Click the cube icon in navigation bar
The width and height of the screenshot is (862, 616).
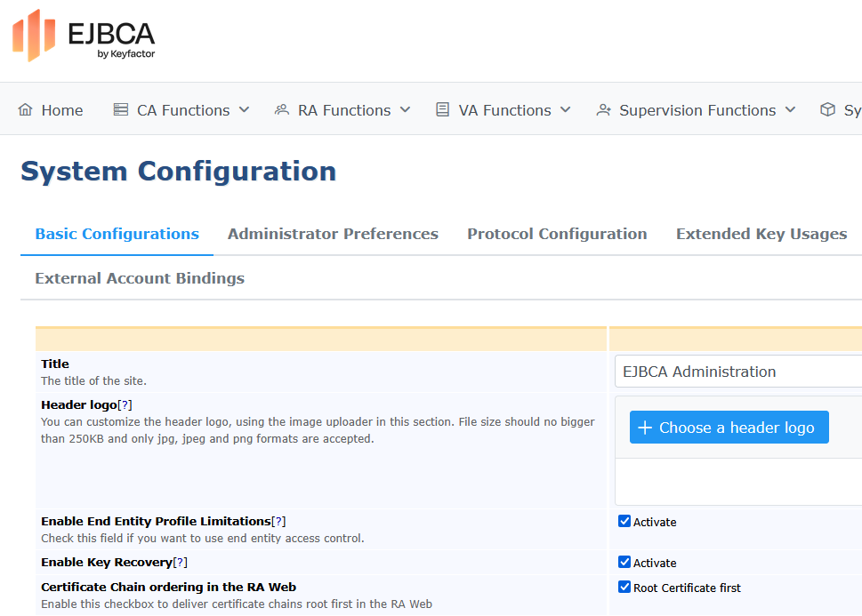tap(827, 110)
